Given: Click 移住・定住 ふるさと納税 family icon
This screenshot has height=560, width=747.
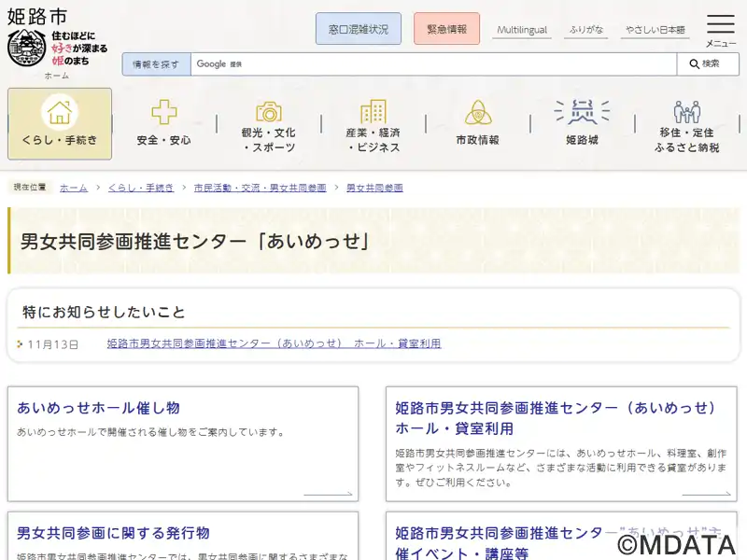Looking at the screenshot, I should [686, 113].
